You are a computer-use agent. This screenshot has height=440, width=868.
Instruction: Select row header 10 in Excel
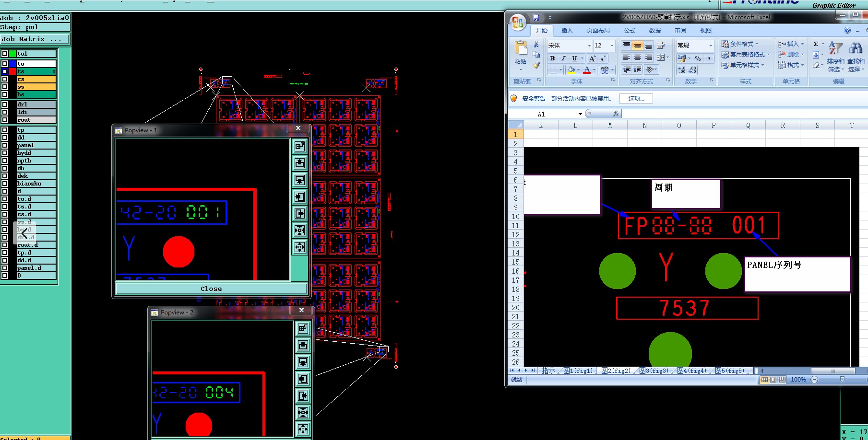pyautogui.click(x=516, y=217)
